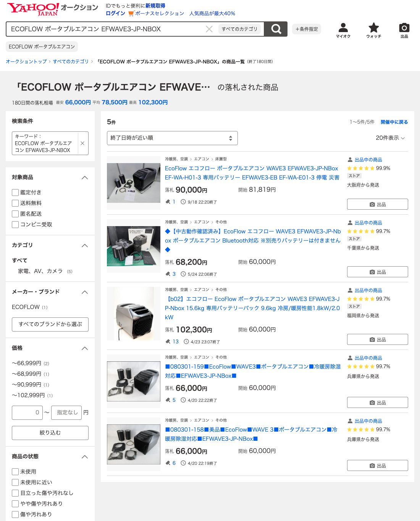Tick the 傷や汚れあり checkbox
The image size is (420, 521).
click(x=15, y=515)
